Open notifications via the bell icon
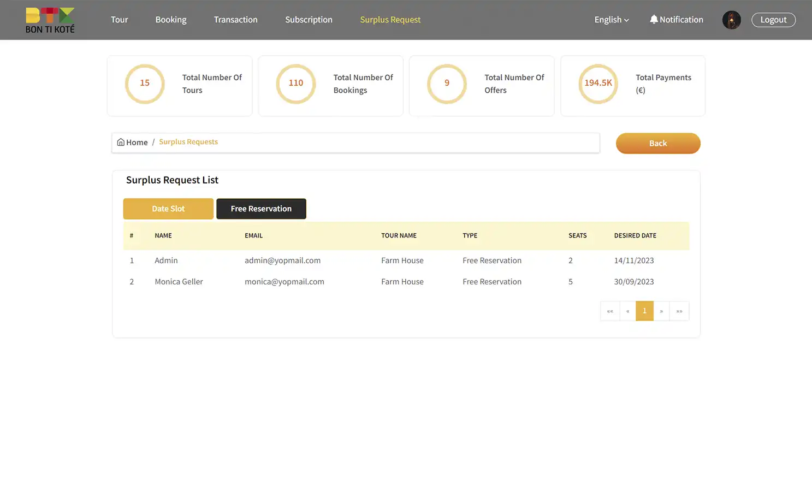 (x=676, y=20)
